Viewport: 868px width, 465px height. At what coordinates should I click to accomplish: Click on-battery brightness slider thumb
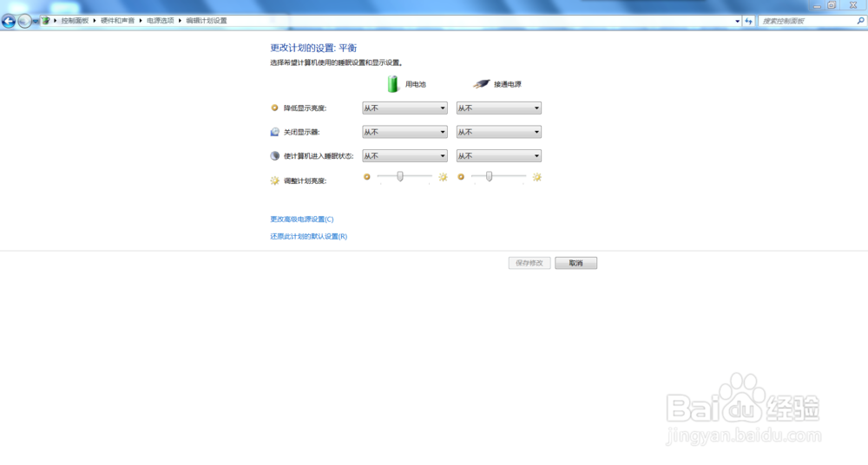[399, 177]
